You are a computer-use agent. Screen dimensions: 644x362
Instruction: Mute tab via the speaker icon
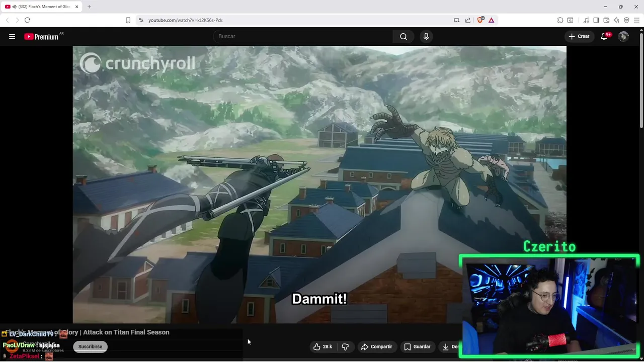pos(14,7)
